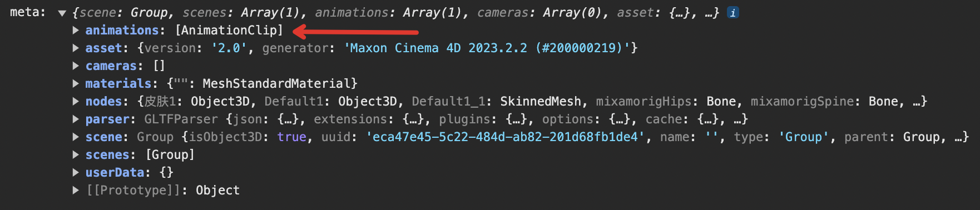Expand the [[Prototype]] Object arrow
This screenshot has height=210, width=980.
click(76, 190)
